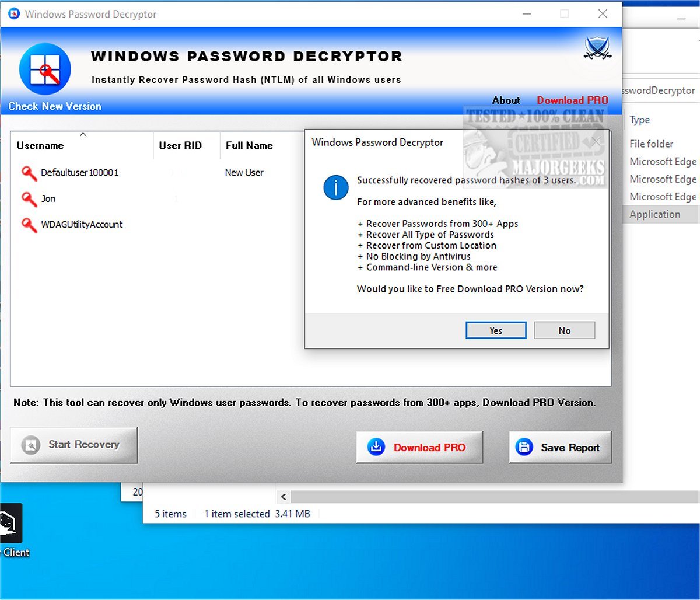Click No in the dialog
Screen dimensions: 700x600
[565, 330]
